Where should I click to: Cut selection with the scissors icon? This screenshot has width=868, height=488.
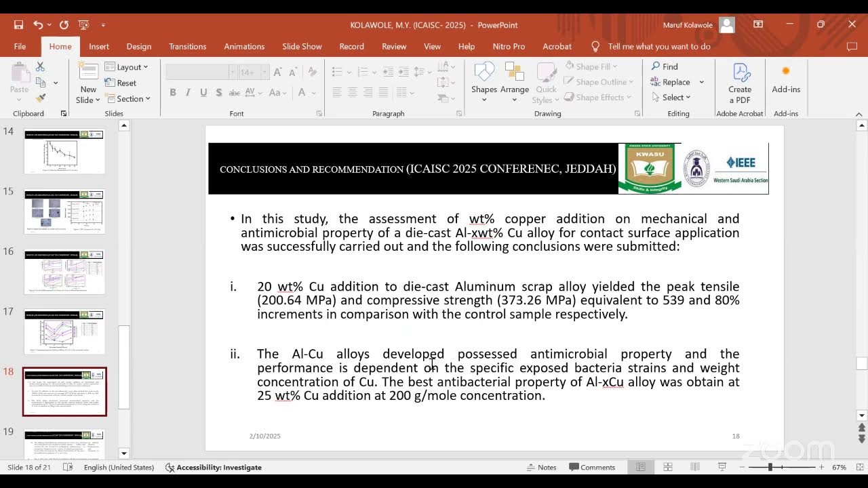[x=40, y=66]
